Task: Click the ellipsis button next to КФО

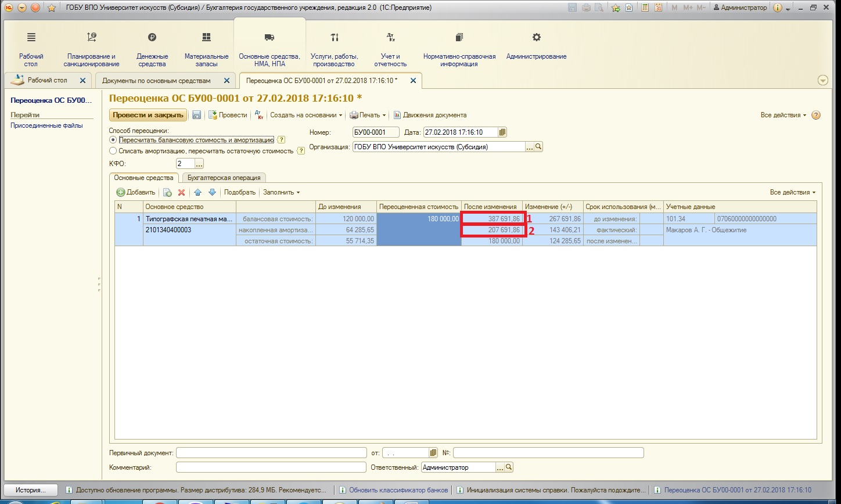Action: pyautogui.click(x=199, y=164)
